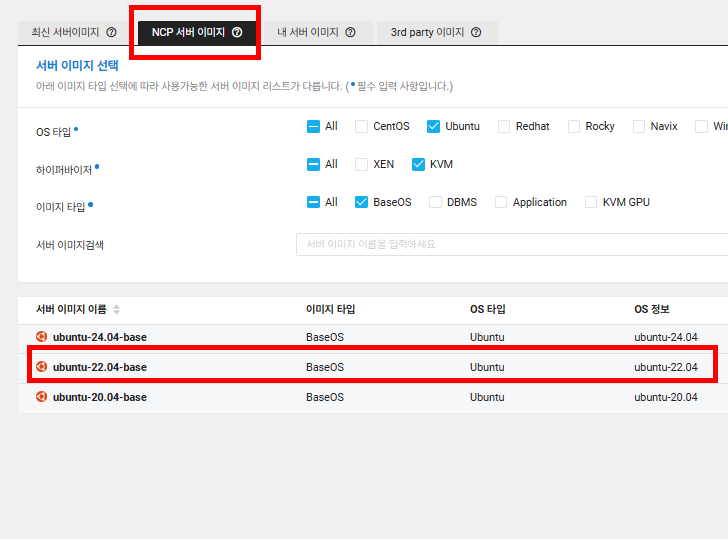Click the OS 타입 column header
Screen dimensions: 728x539
point(488,309)
